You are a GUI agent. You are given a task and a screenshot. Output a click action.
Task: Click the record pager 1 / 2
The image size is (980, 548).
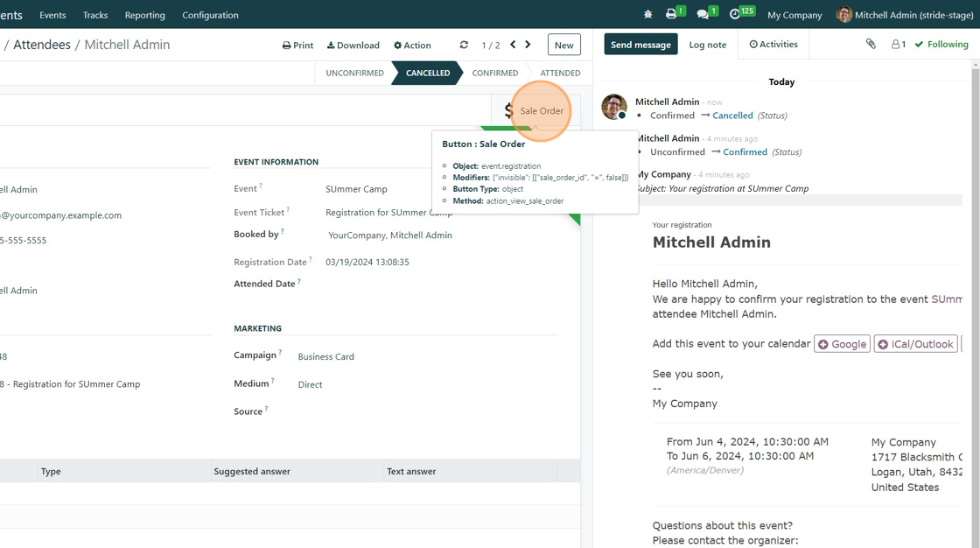(x=491, y=45)
